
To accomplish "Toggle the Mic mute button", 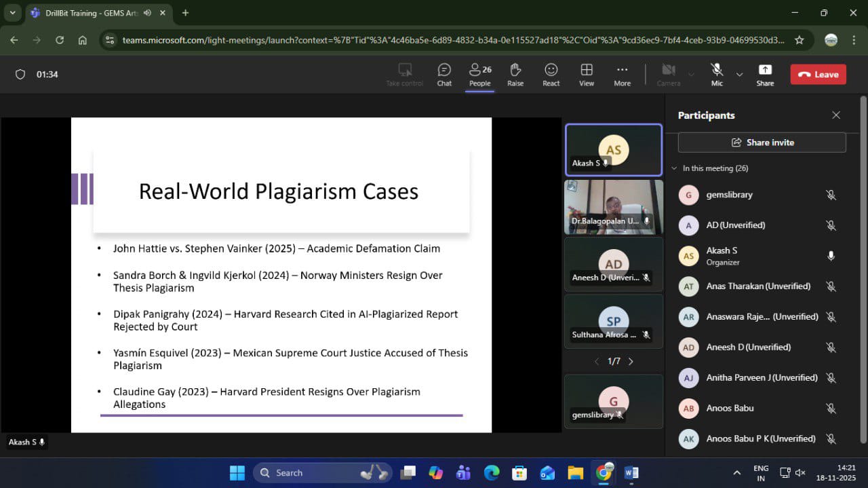I will click(x=717, y=74).
